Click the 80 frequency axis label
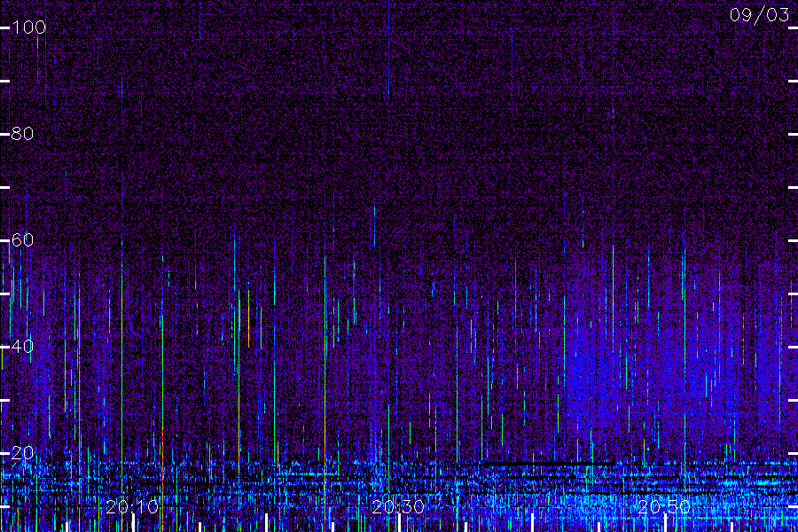 [22, 134]
